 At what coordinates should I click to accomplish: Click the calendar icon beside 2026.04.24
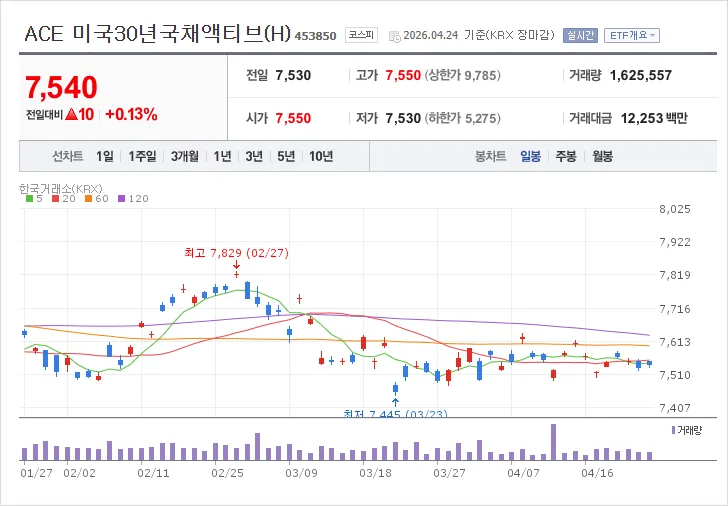394,37
